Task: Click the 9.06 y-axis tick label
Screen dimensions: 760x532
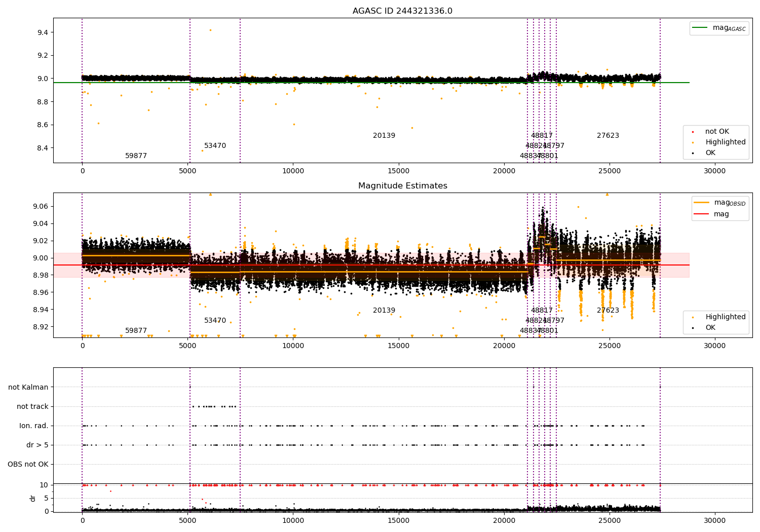Action: [41, 206]
